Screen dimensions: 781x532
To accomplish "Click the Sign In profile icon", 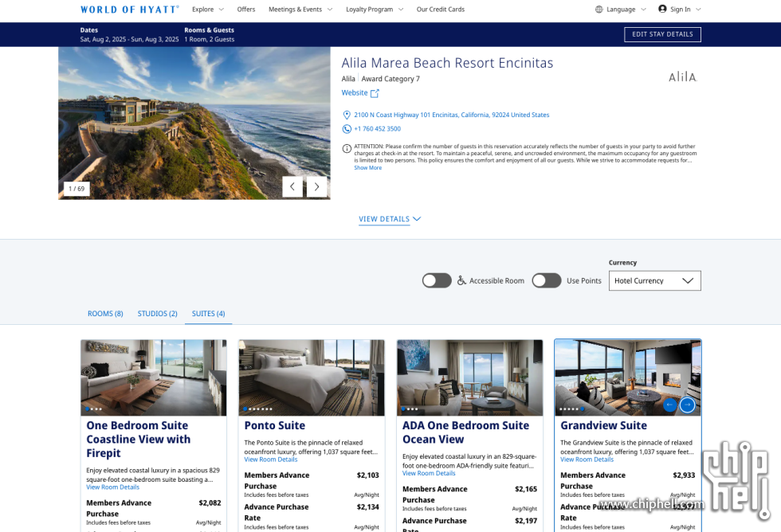I will tap(662, 9).
